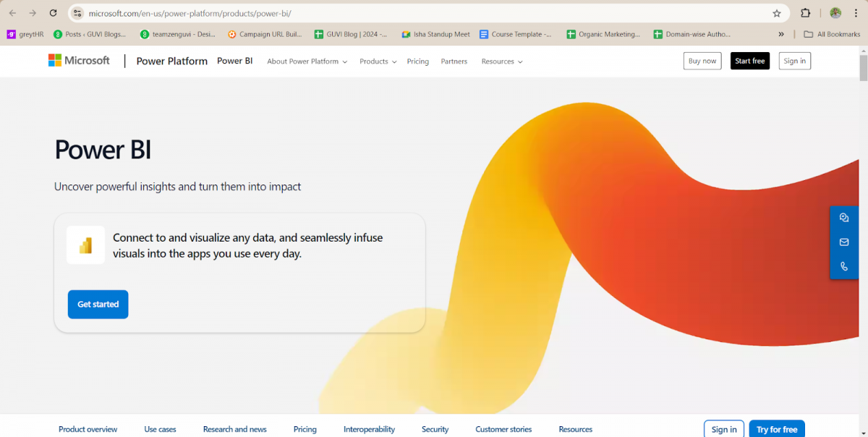Expand the Resources dropdown in header
This screenshot has height=437, width=868.
[x=502, y=61]
